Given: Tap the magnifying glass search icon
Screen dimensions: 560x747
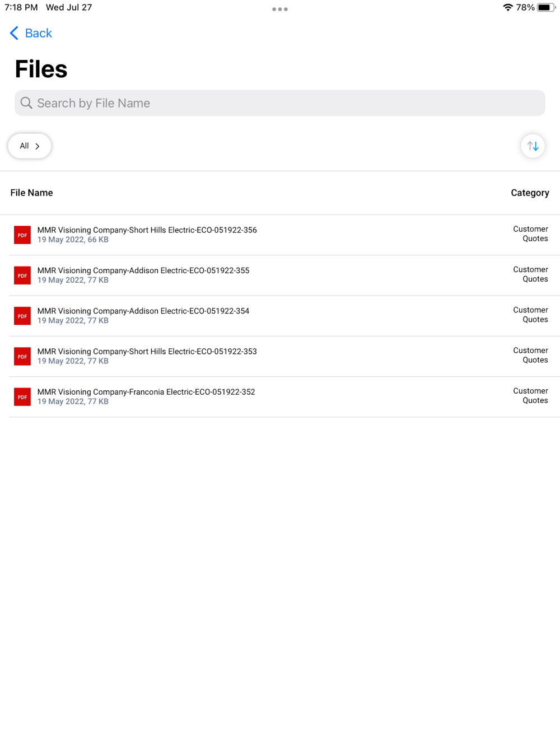Looking at the screenshot, I should coord(26,103).
